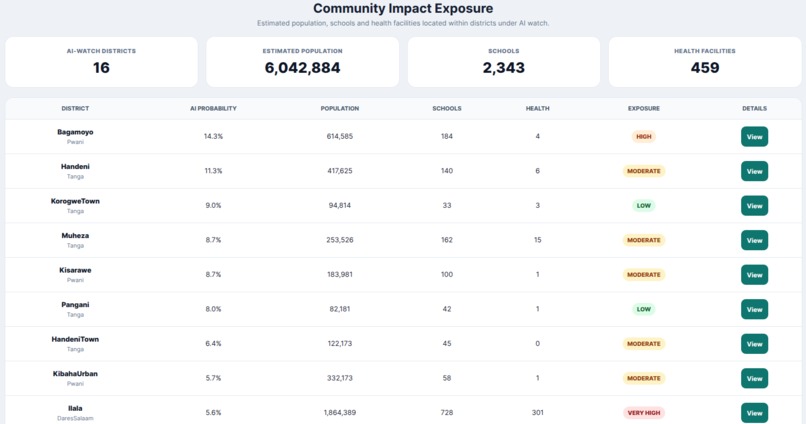Image resolution: width=806 pixels, height=424 pixels.
Task: Click schools count 184 for Bagamoyo
Action: pyautogui.click(x=447, y=136)
